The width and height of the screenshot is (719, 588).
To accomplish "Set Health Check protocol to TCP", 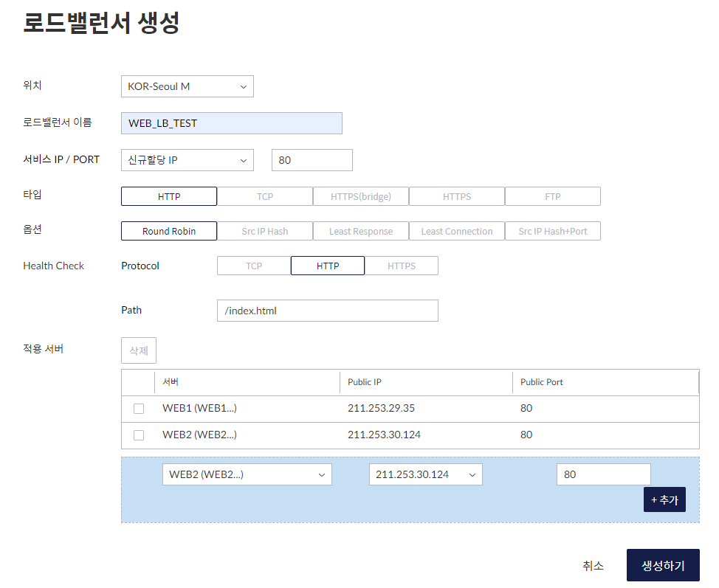I will [254, 266].
